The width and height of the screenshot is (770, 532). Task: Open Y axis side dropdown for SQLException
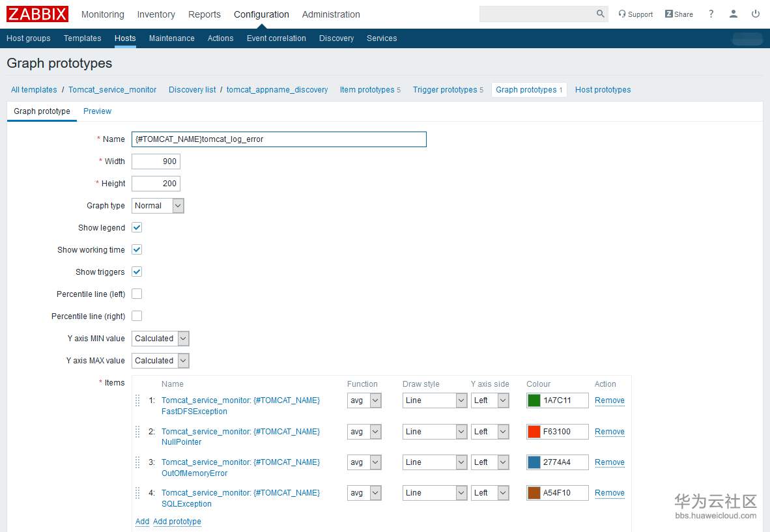(x=490, y=493)
